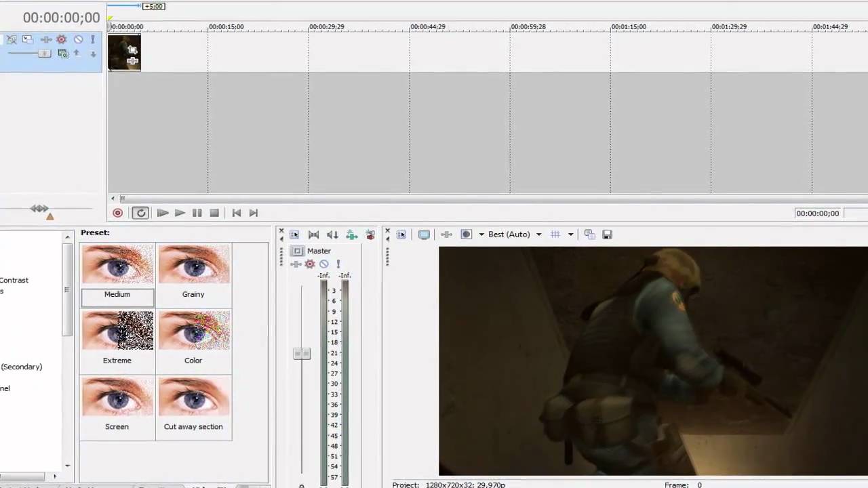Open the Split Screen View dropdown arrow

[481, 235]
